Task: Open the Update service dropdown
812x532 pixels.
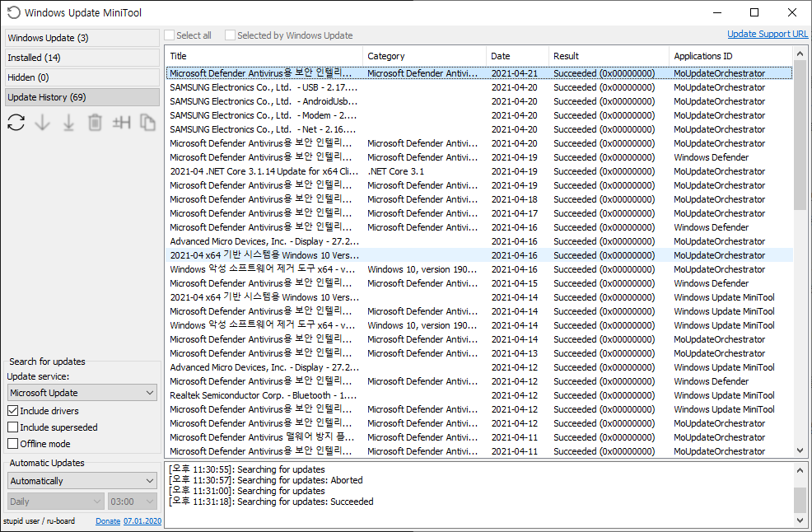Action: (82, 393)
